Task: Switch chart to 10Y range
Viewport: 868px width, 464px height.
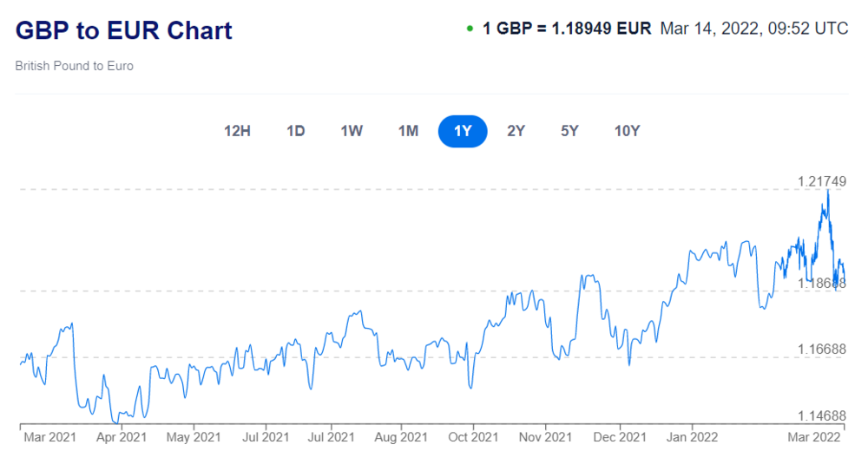Action: pos(627,131)
